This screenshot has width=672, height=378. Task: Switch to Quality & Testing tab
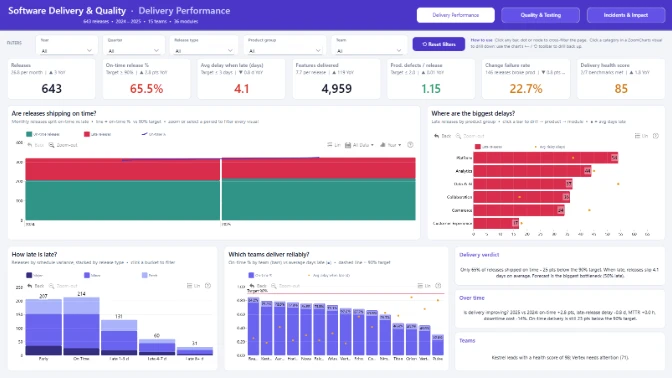[x=540, y=15]
